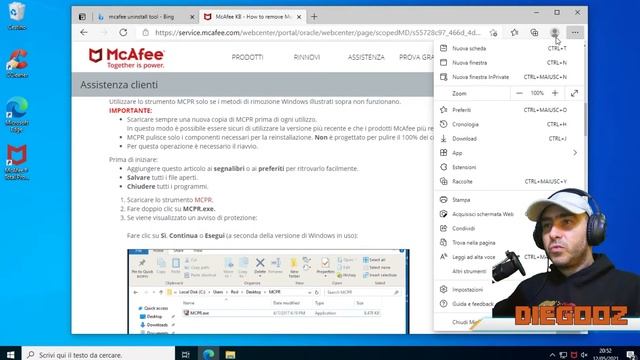Expand the App submenu
The image size is (640, 360).
click(509, 153)
